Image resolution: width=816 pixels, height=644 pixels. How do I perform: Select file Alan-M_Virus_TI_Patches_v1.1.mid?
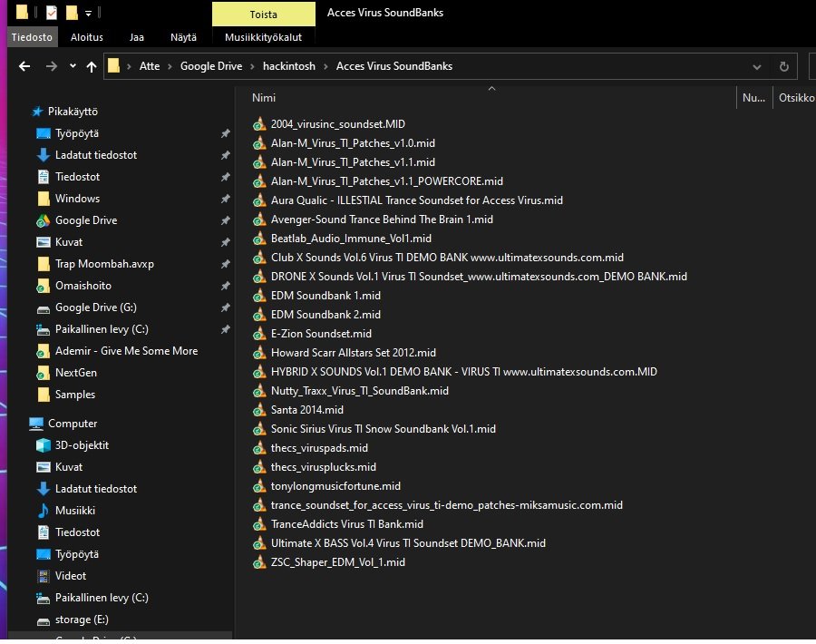tap(353, 162)
